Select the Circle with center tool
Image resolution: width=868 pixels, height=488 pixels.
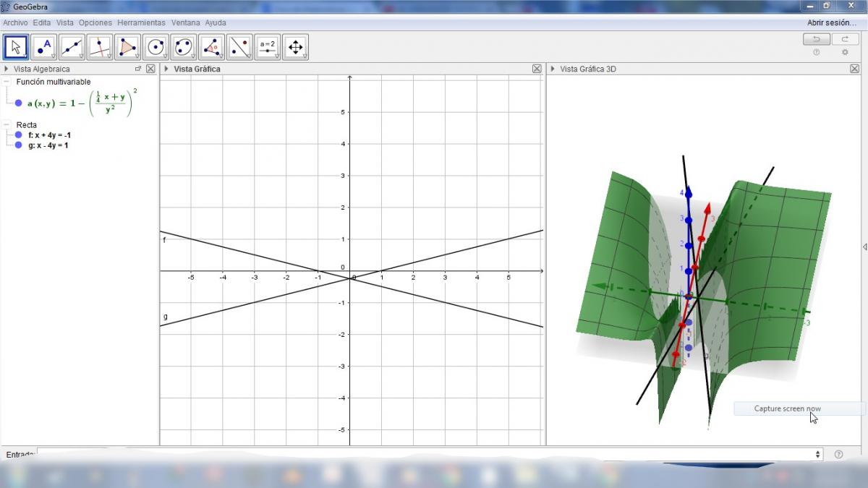156,47
